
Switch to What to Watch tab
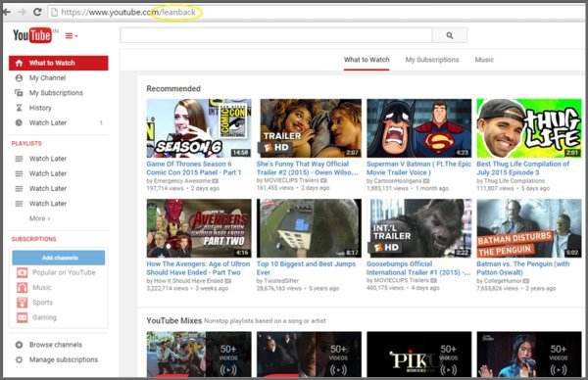pos(367,60)
